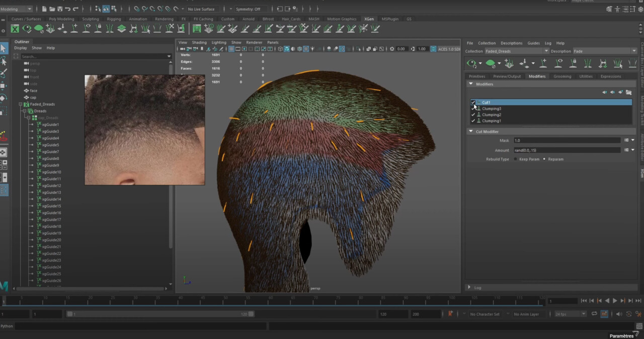This screenshot has height=339, width=644.
Task: Disable the Clumping2 modifier checkbox
Action: pos(473,115)
